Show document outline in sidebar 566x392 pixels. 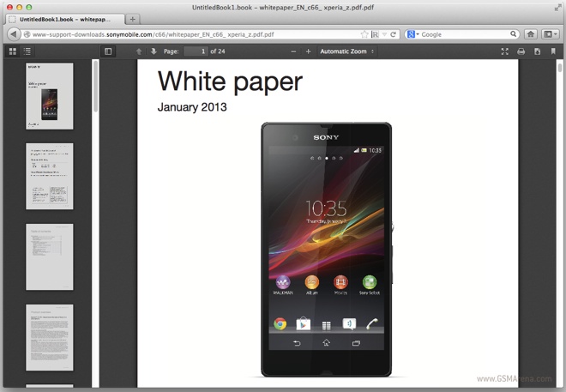click(x=27, y=51)
